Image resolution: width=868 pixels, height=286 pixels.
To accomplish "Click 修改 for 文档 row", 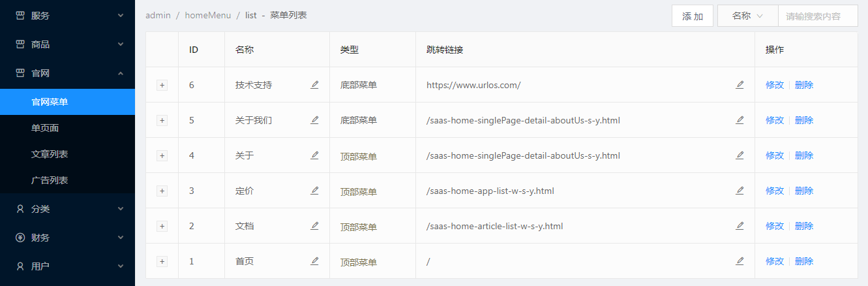I will 775,226.
